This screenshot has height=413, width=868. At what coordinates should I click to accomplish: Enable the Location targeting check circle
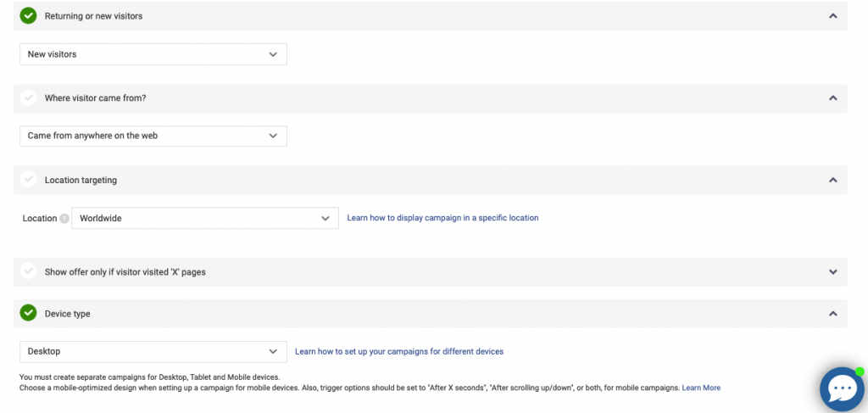(x=28, y=180)
